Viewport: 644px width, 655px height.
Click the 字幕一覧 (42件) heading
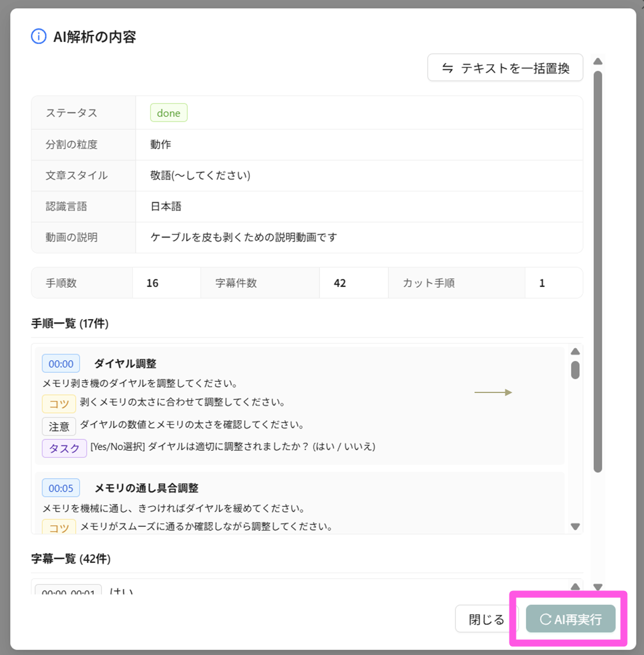point(71,558)
